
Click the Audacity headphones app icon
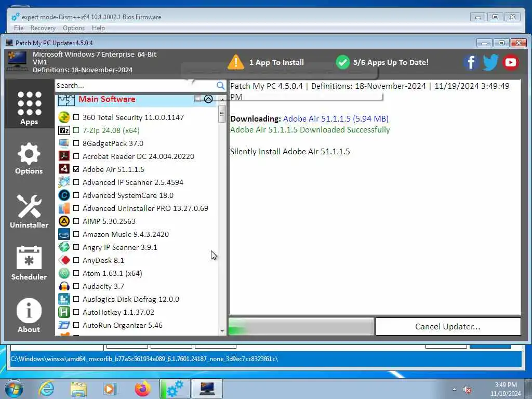coord(64,286)
